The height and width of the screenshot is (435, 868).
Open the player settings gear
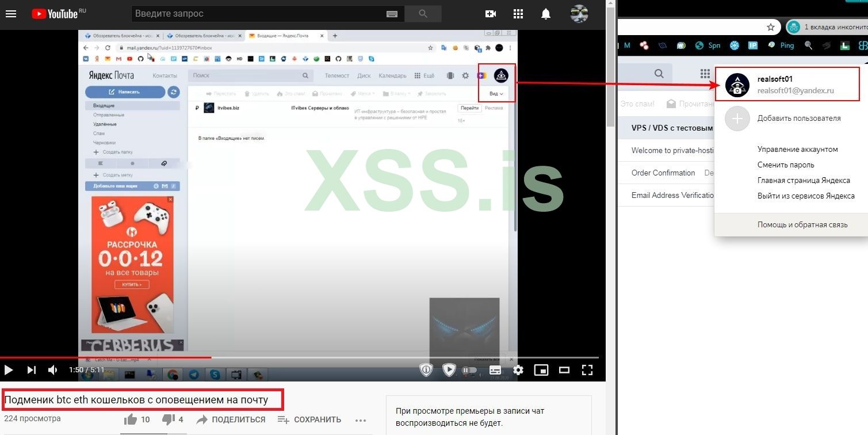[518, 370]
